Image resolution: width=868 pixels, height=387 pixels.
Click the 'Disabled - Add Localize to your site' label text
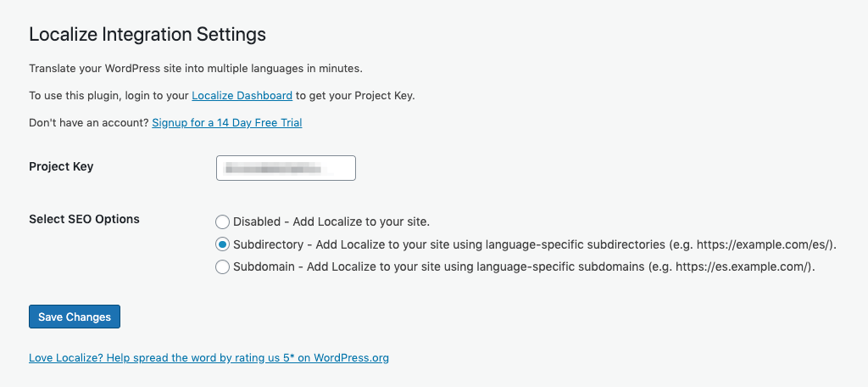pos(331,222)
